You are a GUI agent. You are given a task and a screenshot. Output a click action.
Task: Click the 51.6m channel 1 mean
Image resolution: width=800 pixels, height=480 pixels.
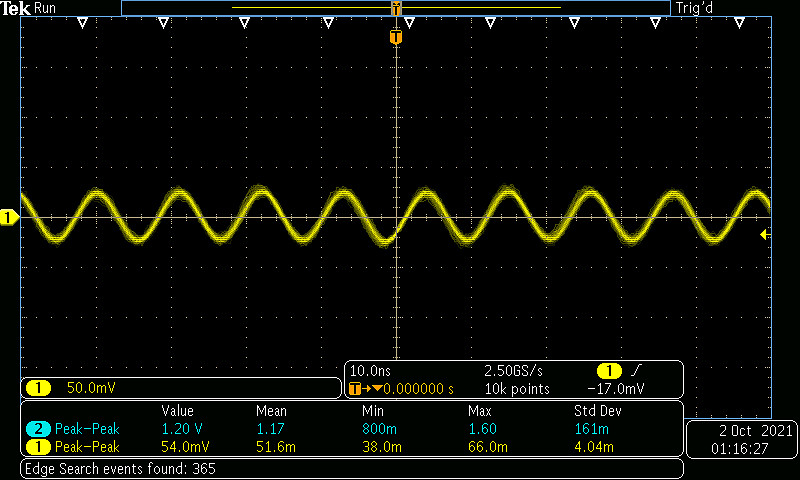276,447
